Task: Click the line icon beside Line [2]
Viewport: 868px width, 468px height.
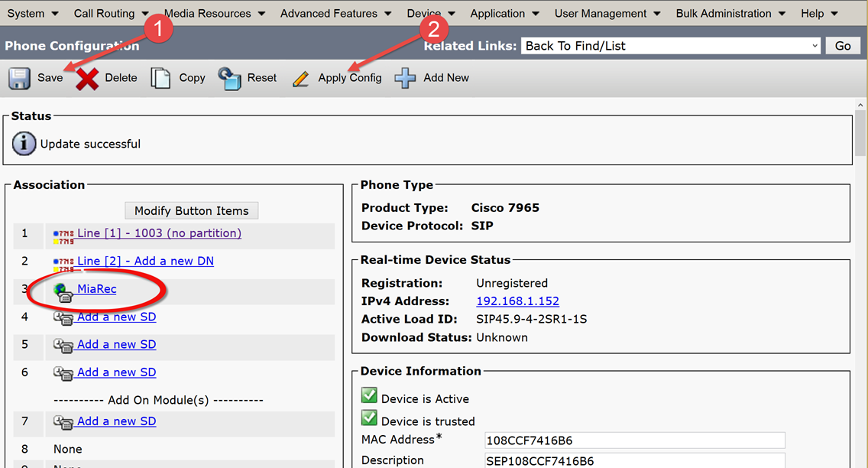Action: tap(63, 265)
